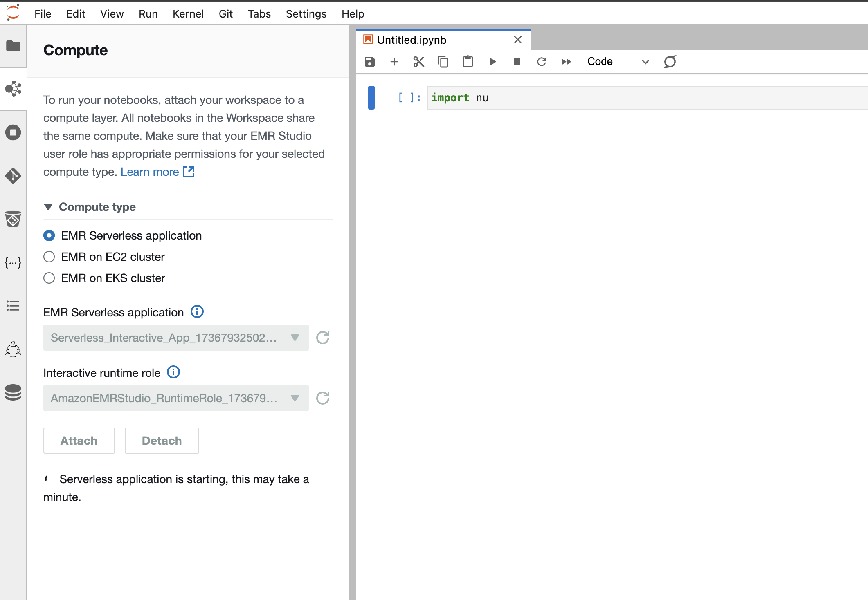
Task: Click the Jupyter logo icon
Action: tap(13, 13)
